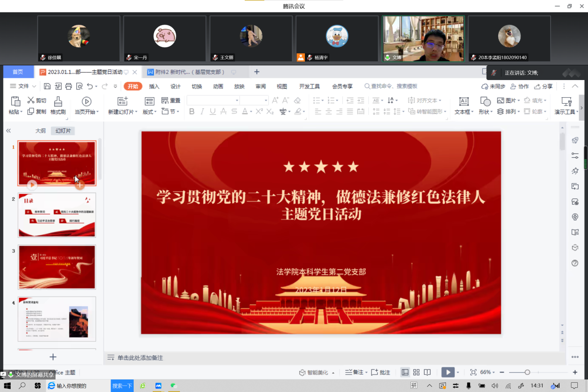The width and height of the screenshot is (588, 392).
Task: Insert a text box (文本框) icon
Action: tap(464, 101)
